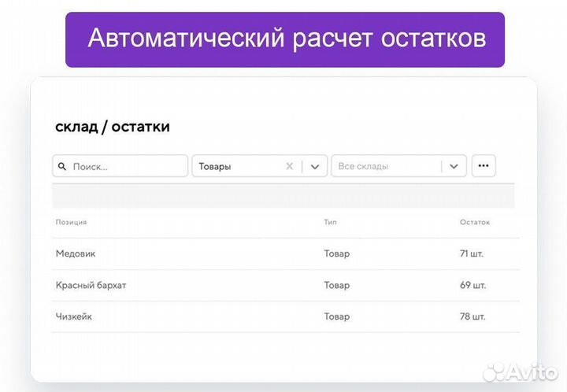Click the Товары selected filter text
567x392 pixels.
(215, 167)
